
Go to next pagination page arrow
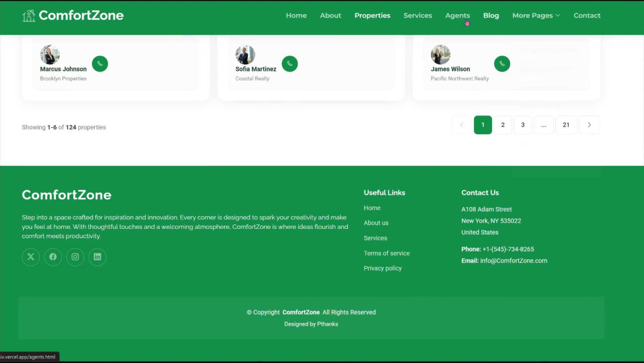tap(589, 125)
